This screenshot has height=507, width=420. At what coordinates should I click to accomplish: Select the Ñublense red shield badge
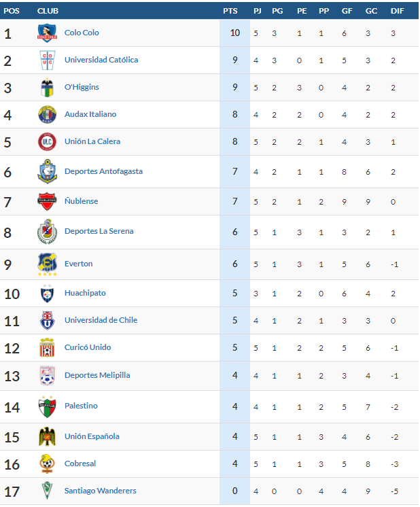(47, 201)
